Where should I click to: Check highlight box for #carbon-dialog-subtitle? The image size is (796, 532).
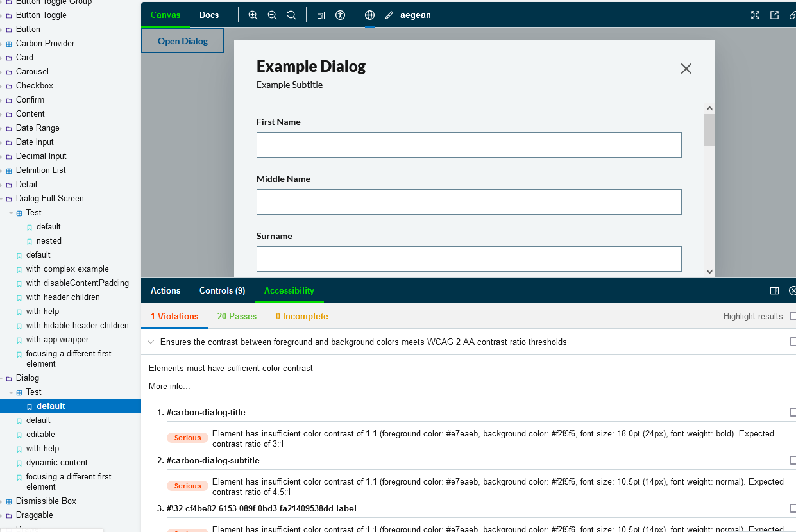click(793, 460)
